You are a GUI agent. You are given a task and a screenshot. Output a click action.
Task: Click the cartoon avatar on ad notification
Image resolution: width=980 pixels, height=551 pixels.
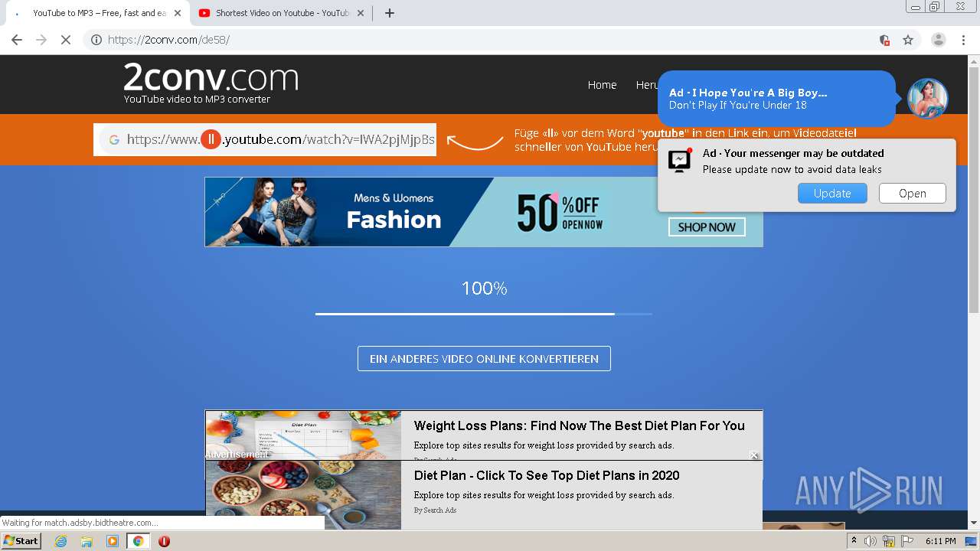tap(928, 99)
